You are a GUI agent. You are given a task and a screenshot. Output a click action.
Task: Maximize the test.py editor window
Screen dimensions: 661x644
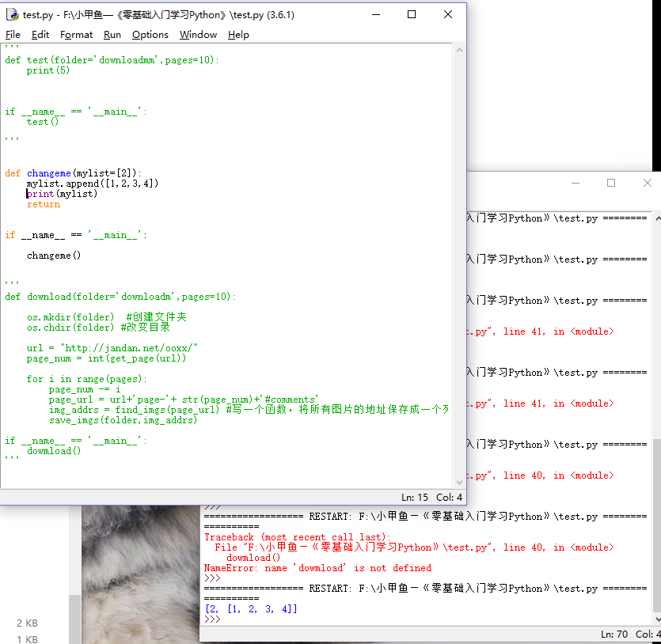[412, 14]
